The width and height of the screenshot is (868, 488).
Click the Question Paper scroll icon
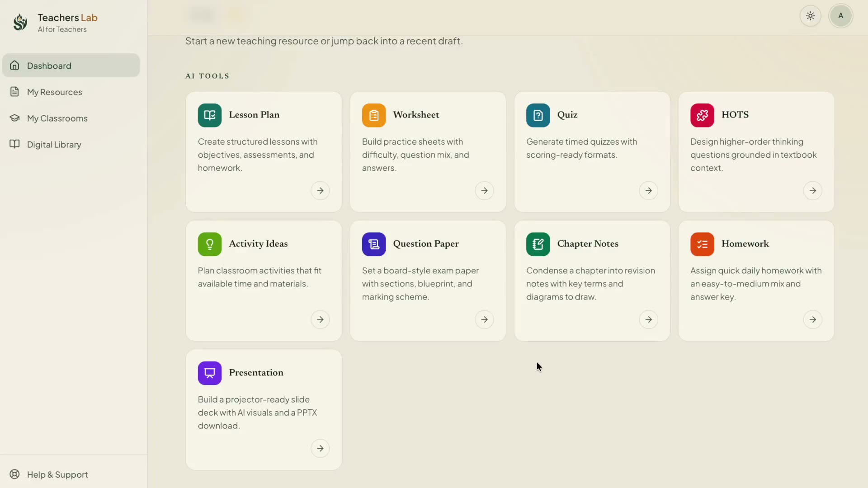pyautogui.click(x=374, y=244)
